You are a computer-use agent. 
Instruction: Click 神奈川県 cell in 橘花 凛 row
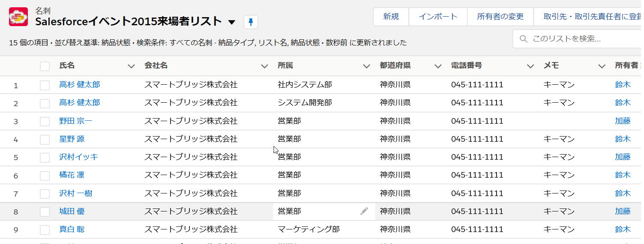click(395, 175)
